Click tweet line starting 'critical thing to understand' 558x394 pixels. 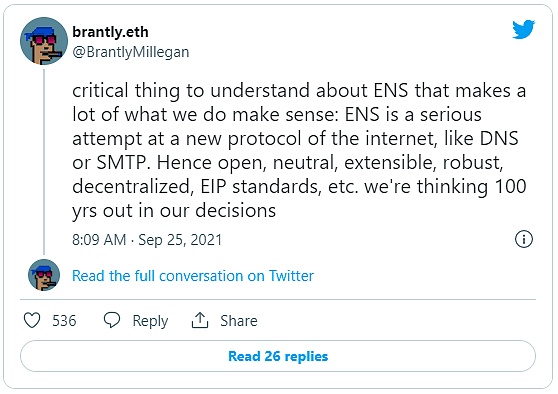coord(299,90)
